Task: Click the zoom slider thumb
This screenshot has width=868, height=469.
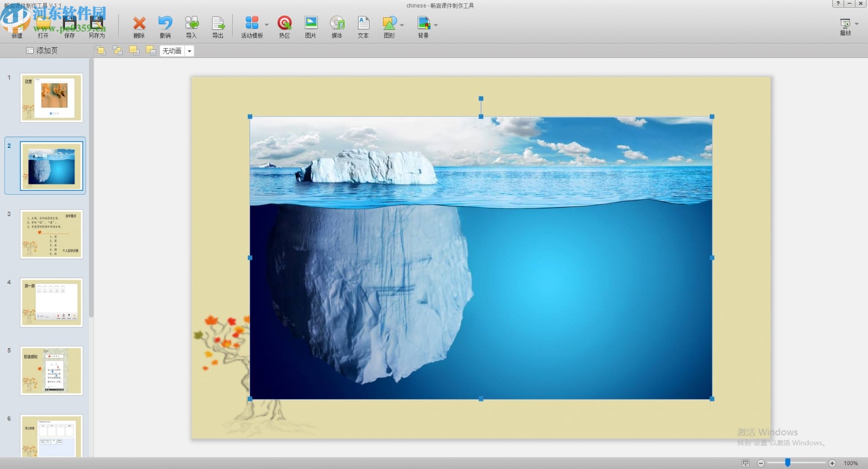Action: click(788, 462)
